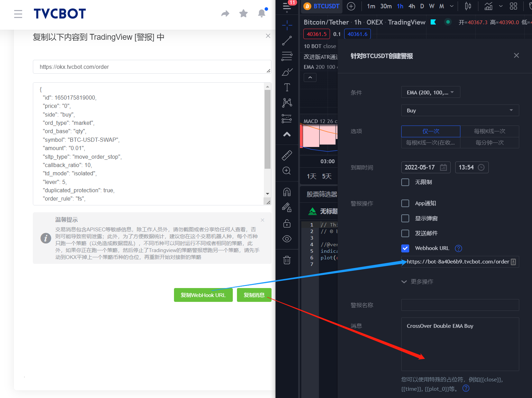Open the indicator templates dropdown arrow
This screenshot has height=398, width=532.
pyautogui.click(x=501, y=6)
